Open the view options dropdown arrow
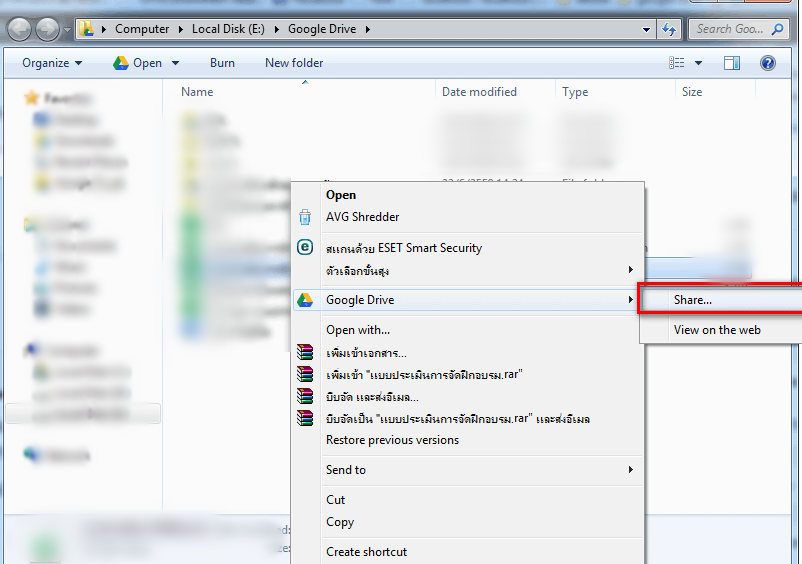802x564 pixels. (x=698, y=63)
